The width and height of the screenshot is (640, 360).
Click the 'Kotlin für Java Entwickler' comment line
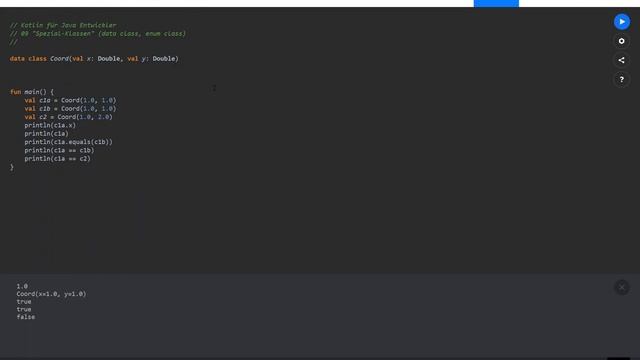[63, 25]
